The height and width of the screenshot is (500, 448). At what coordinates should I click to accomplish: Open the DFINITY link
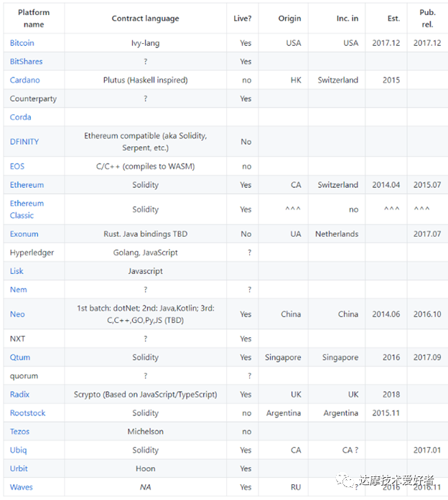click(x=24, y=141)
